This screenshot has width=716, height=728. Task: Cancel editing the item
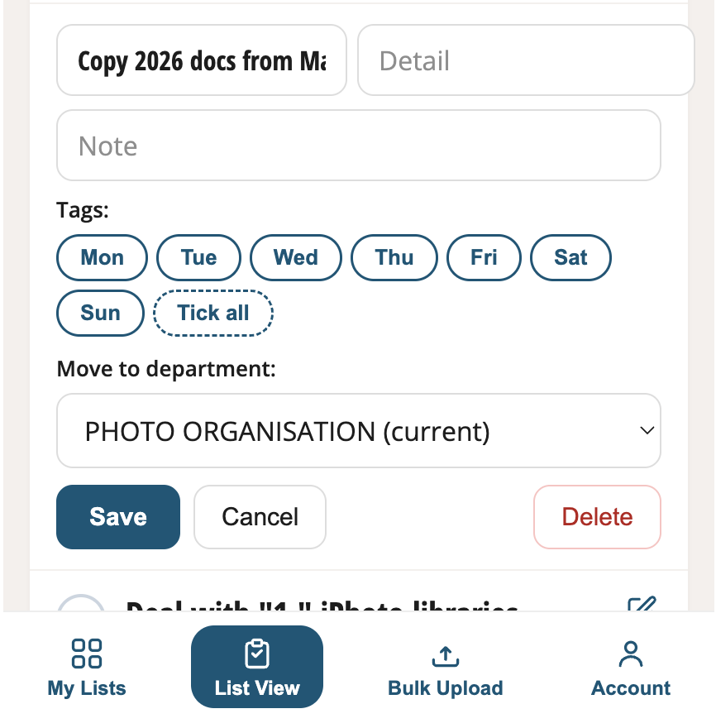click(260, 517)
